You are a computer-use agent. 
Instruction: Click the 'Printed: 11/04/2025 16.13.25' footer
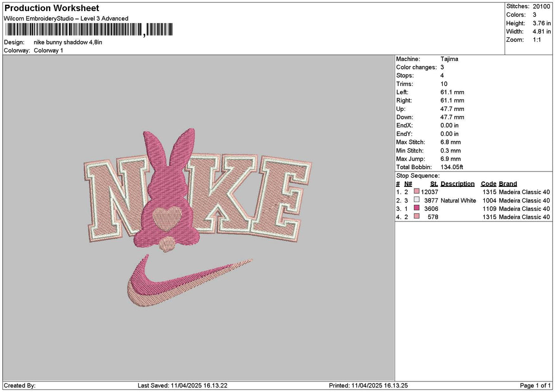368,386
